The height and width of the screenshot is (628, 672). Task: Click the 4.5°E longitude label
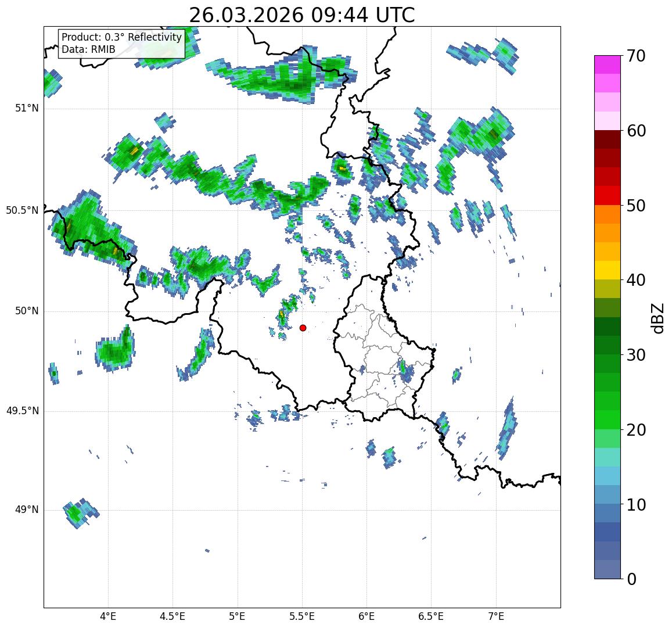[173, 617]
